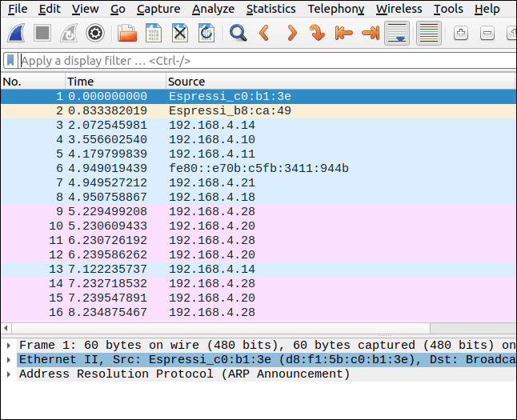Select packet 10 at time 5.230609433
The width and height of the screenshot is (517, 420).
258,226
